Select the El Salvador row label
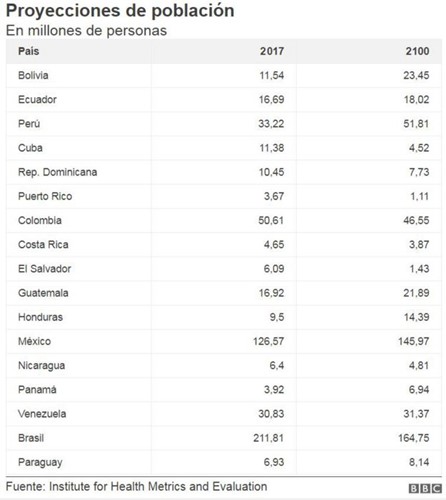 pos(44,269)
